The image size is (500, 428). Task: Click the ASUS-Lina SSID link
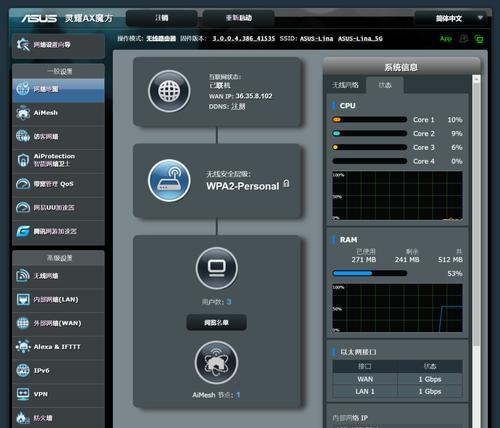(316, 39)
